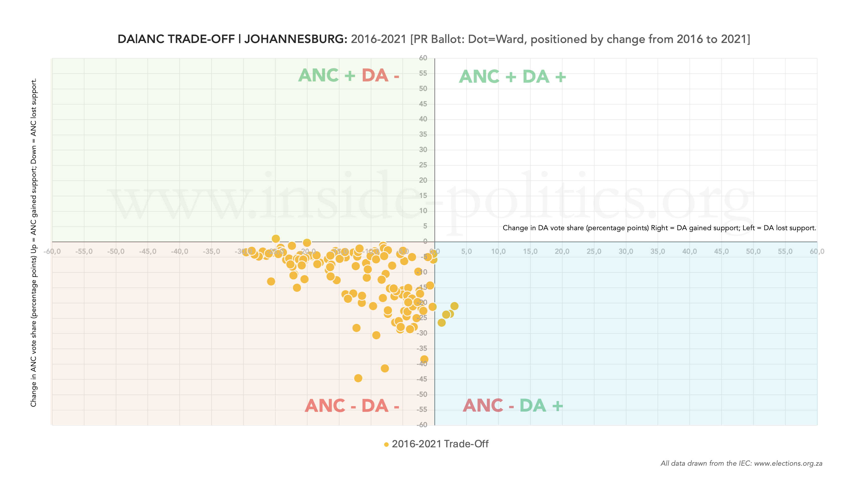The height and width of the screenshot is (484, 868).
Task: Click the leftmost data point on the chart
Action: click(246, 252)
